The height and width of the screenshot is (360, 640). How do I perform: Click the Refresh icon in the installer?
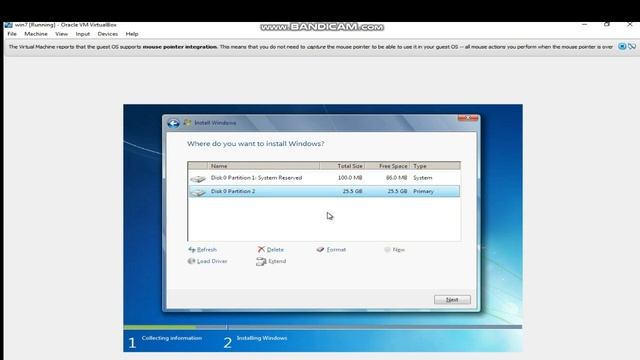[x=191, y=249]
